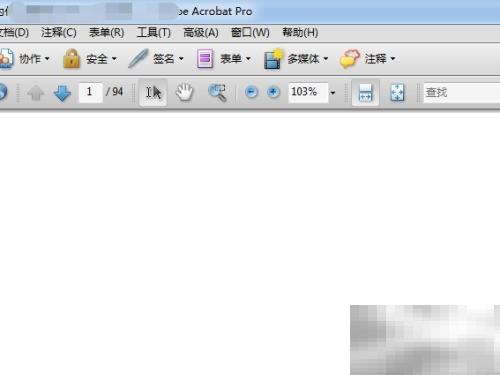The image size is (500, 375).
Task: Click the 协作 toolbar label
Action: click(30, 59)
